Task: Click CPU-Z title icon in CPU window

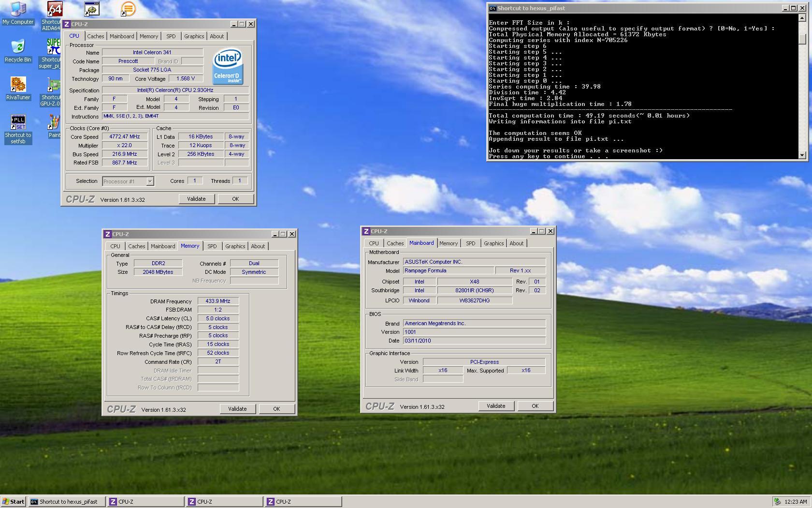Action: pos(67,24)
